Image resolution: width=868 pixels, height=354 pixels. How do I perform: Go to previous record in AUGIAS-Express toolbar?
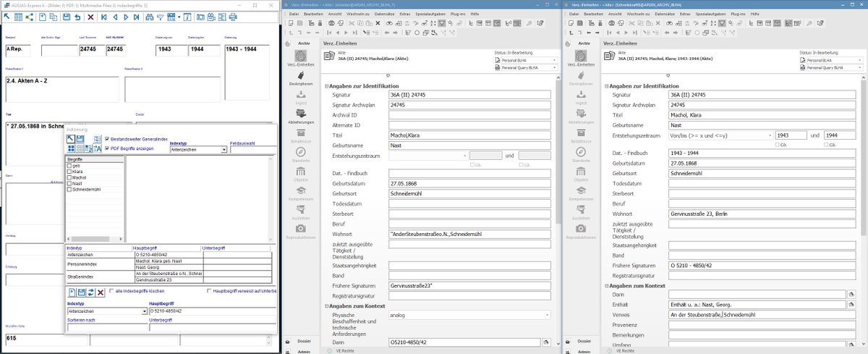(115, 17)
